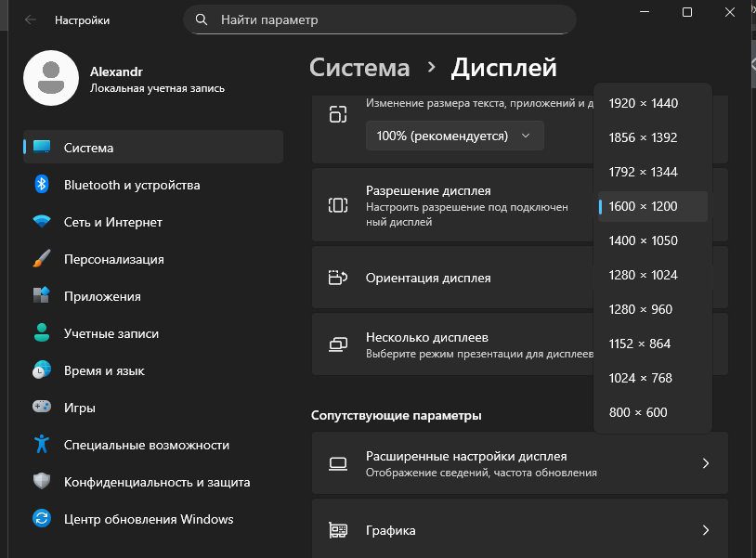The image size is (756, 558).
Task: Click the Настройки window title
Action: (82, 20)
